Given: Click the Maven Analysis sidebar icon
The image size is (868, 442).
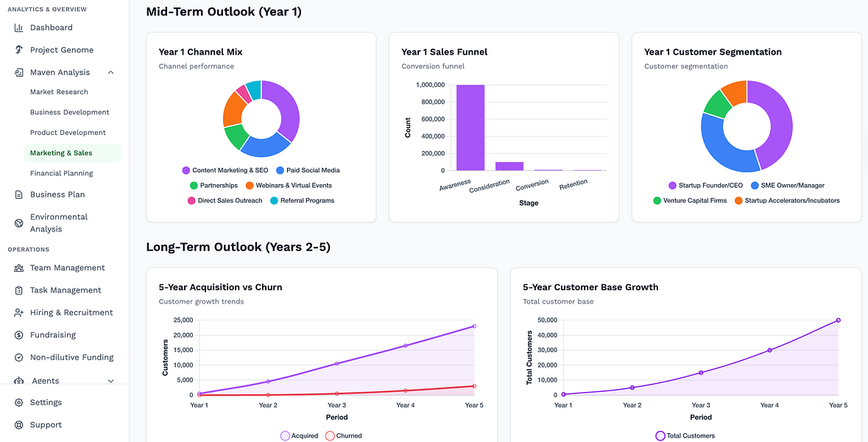Looking at the screenshot, I should click(x=19, y=72).
